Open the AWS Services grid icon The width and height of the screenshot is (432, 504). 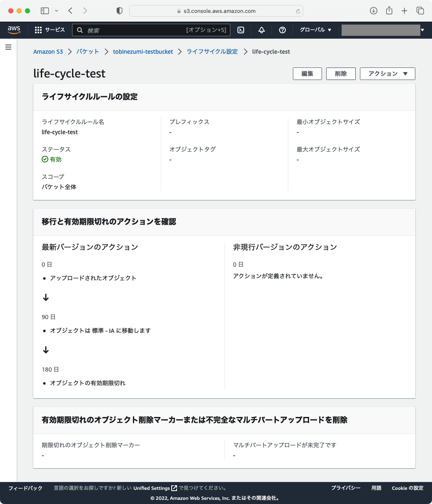(38, 30)
